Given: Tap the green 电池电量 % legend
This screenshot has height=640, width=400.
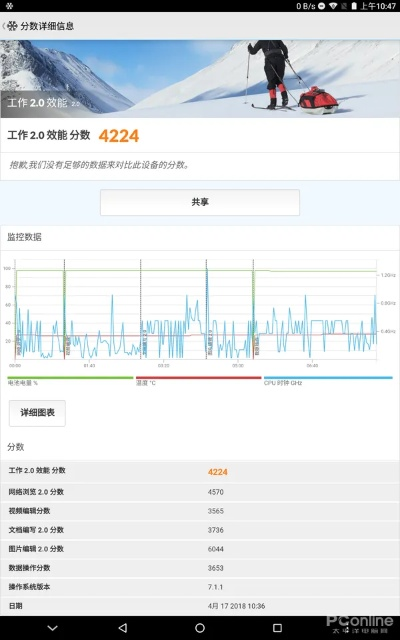Looking at the screenshot, I should [70, 381].
